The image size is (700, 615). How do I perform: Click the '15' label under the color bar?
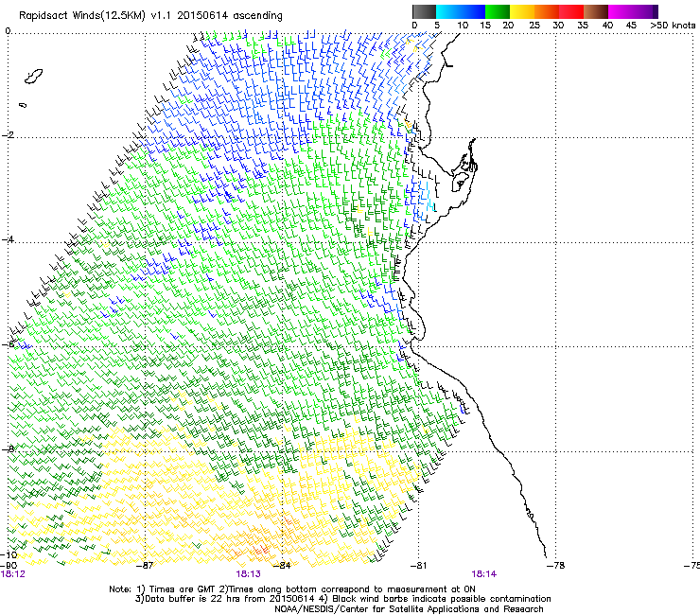pyautogui.click(x=485, y=26)
